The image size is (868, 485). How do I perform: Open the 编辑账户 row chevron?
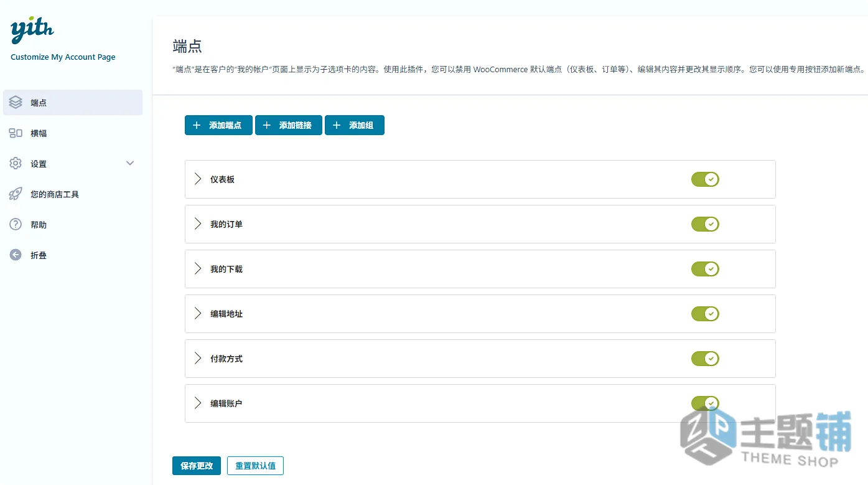(198, 403)
